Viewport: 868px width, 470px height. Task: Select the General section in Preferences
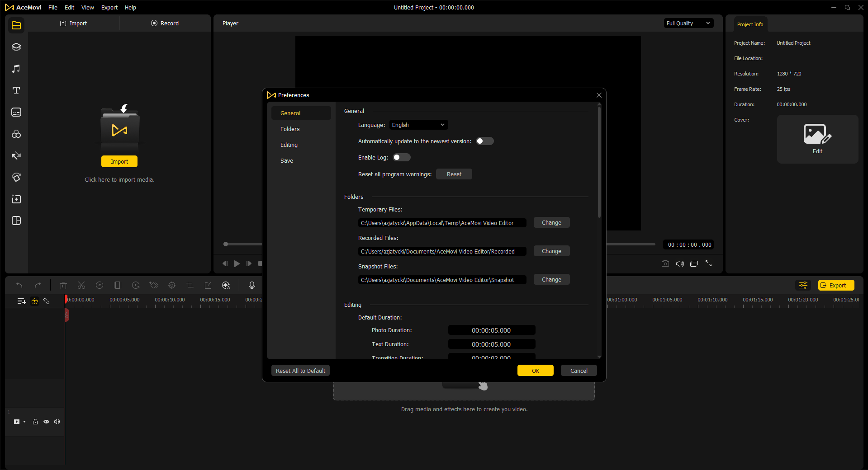coord(301,113)
